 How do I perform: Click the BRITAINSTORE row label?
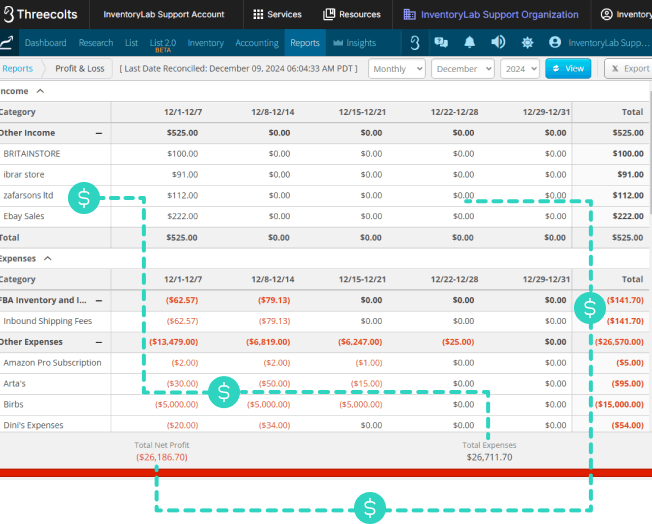pos(32,154)
